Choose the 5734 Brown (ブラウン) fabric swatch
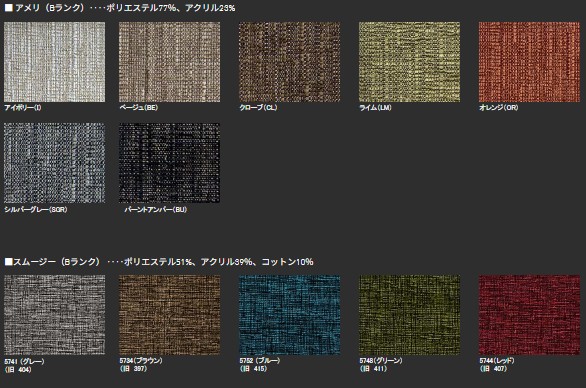 click(169, 315)
